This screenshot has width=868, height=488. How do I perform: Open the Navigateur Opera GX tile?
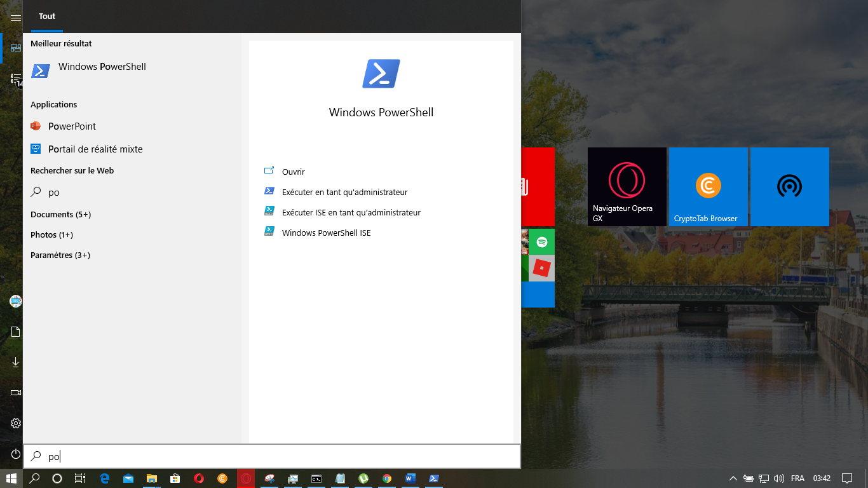point(627,187)
